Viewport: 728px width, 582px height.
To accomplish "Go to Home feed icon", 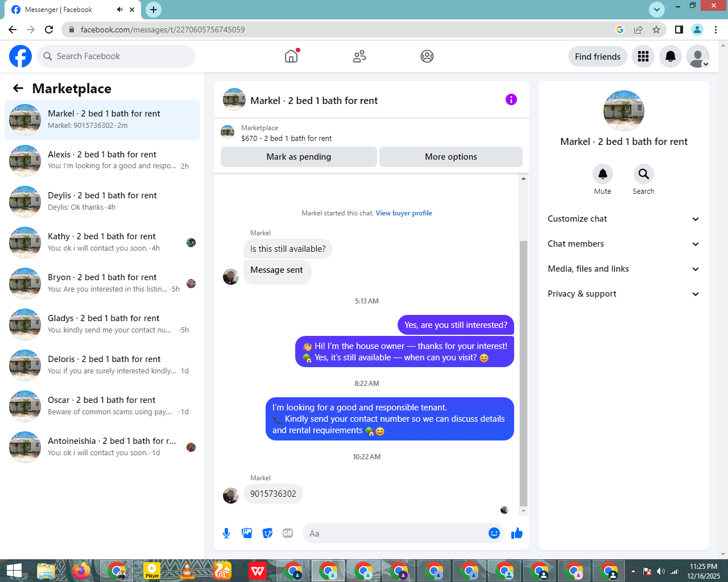I will (291, 56).
